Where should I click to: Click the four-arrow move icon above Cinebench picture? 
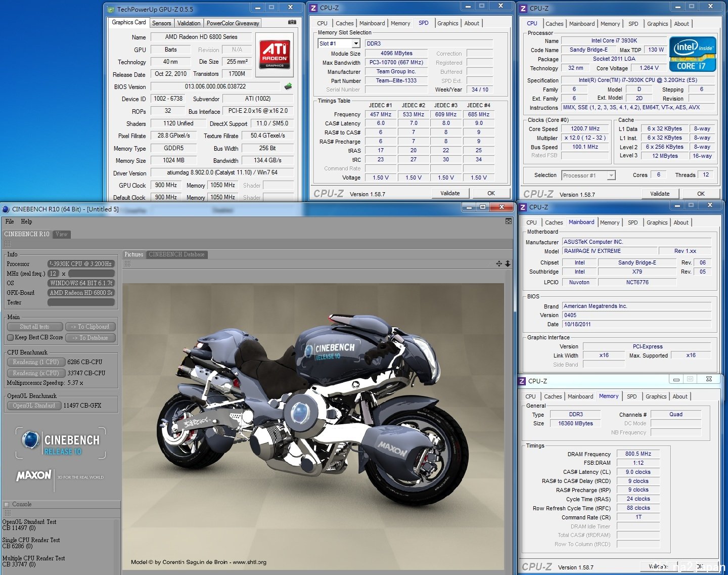(499, 263)
